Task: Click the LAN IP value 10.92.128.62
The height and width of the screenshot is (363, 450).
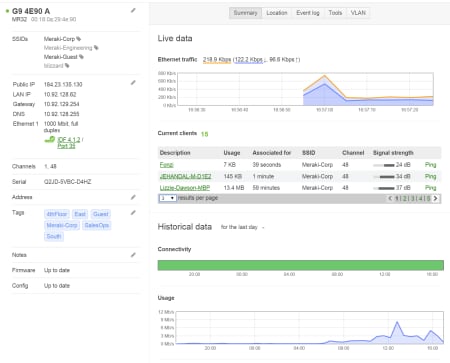Action: [x=60, y=94]
